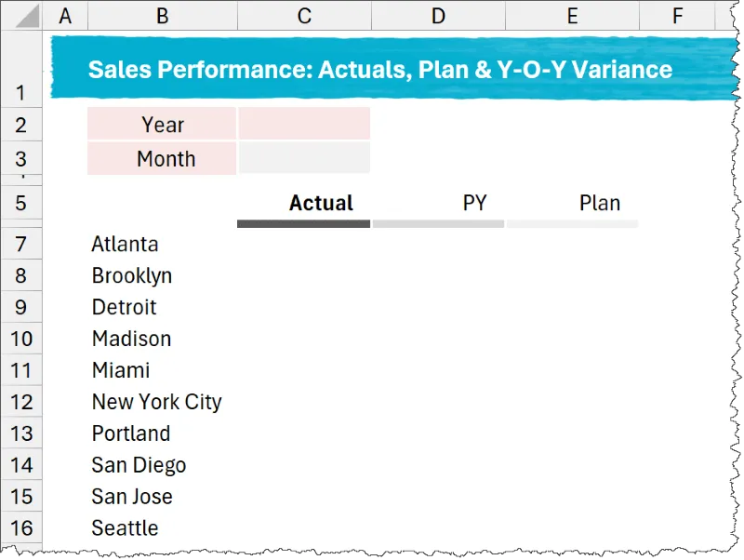
Task: Select column B header
Action: 162,15
